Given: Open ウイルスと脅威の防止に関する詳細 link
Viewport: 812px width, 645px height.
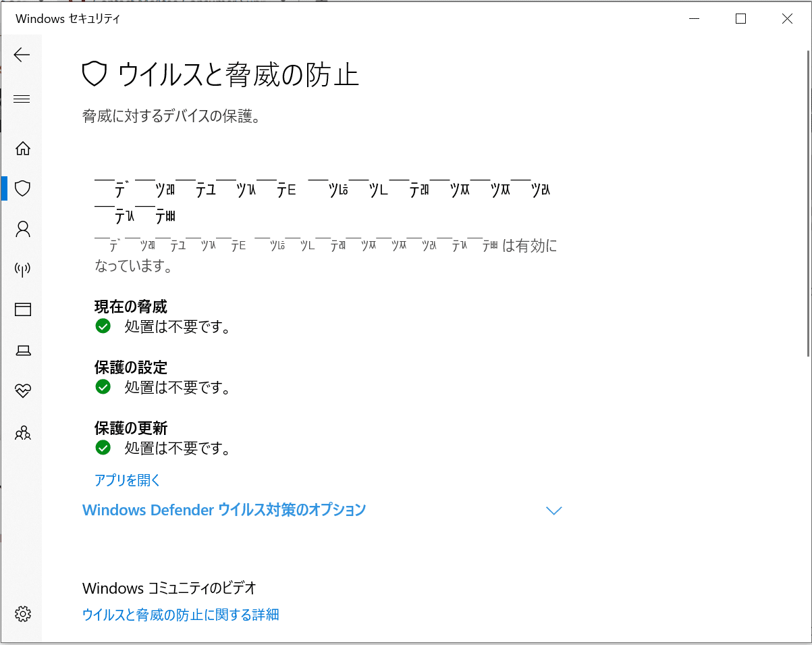Looking at the screenshot, I should pos(180,615).
